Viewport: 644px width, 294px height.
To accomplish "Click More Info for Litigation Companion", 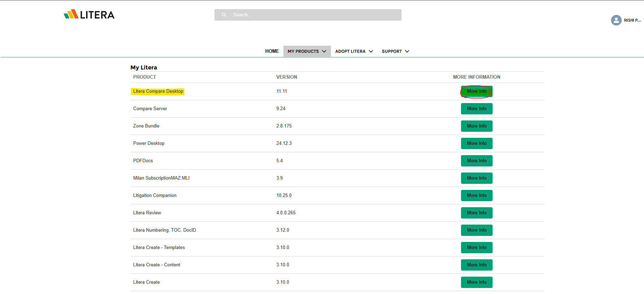I will point(476,196).
